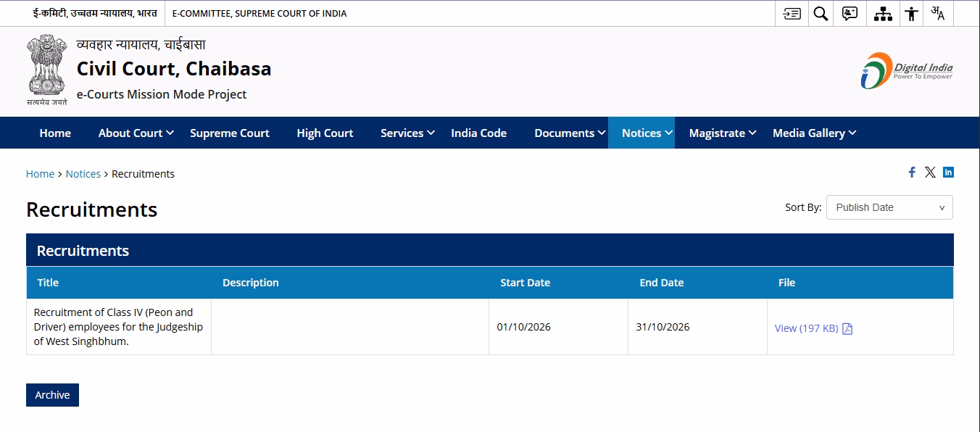
Task: Expand the Services menu
Action: (407, 133)
